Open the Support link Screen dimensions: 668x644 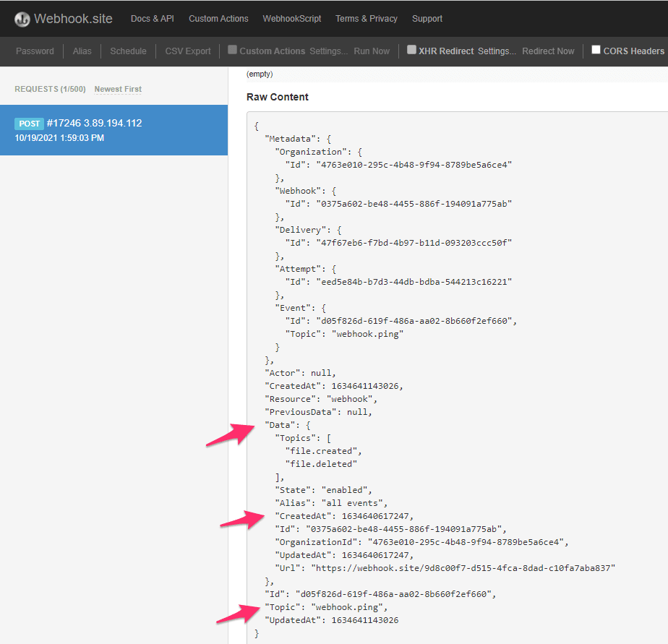pos(427,19)
